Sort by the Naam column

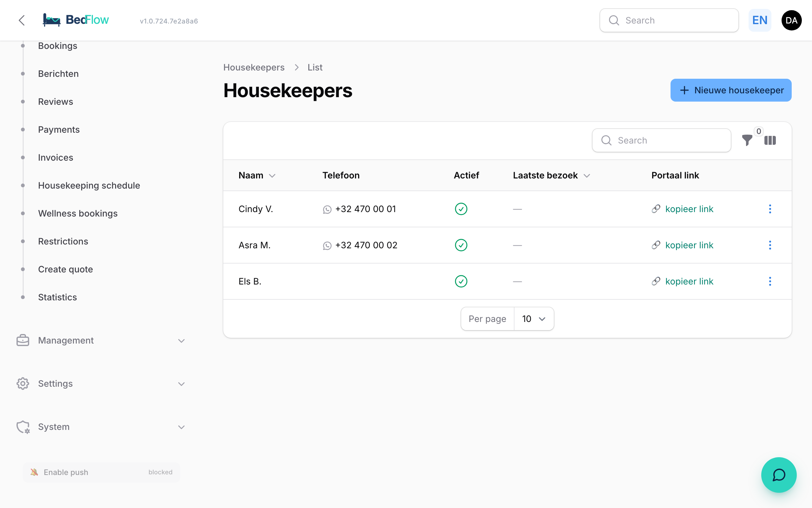(x=257, y=175)
